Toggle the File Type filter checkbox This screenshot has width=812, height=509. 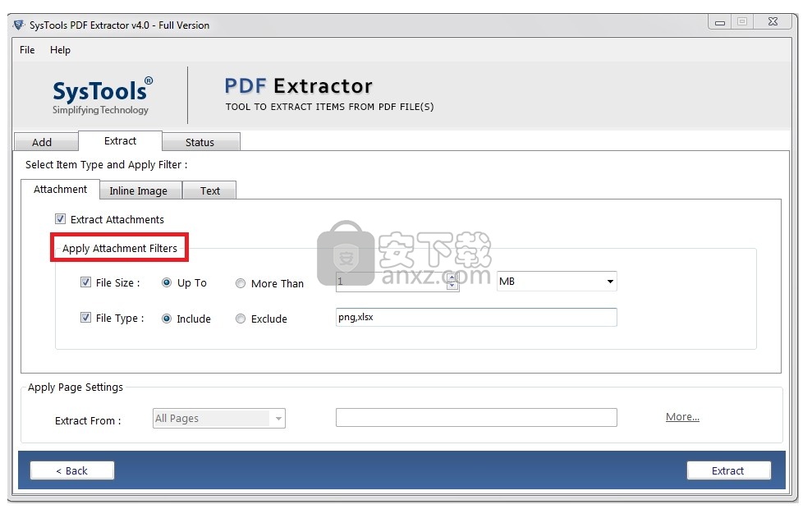tap(86, 318)
